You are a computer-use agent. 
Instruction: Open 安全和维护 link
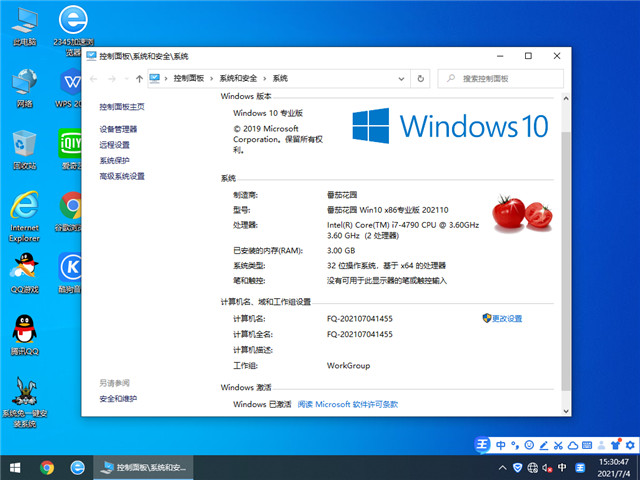(x=118, y=399)
